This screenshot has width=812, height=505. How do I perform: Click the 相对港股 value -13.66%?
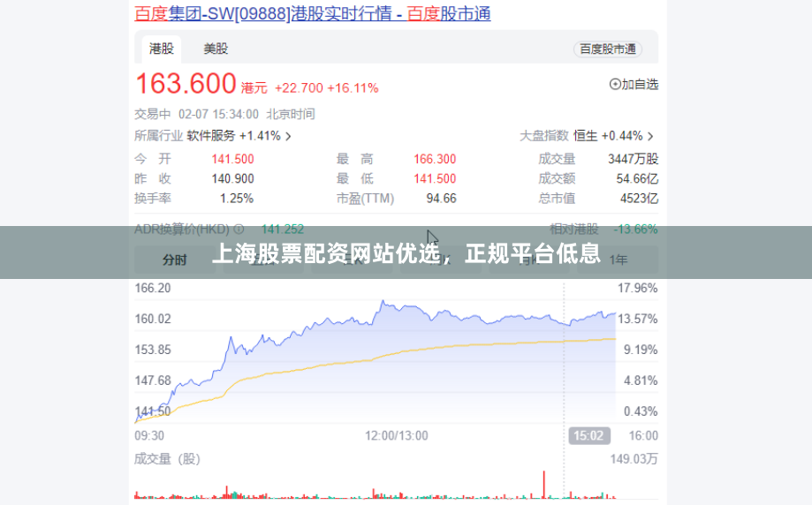tap(635, 229)
